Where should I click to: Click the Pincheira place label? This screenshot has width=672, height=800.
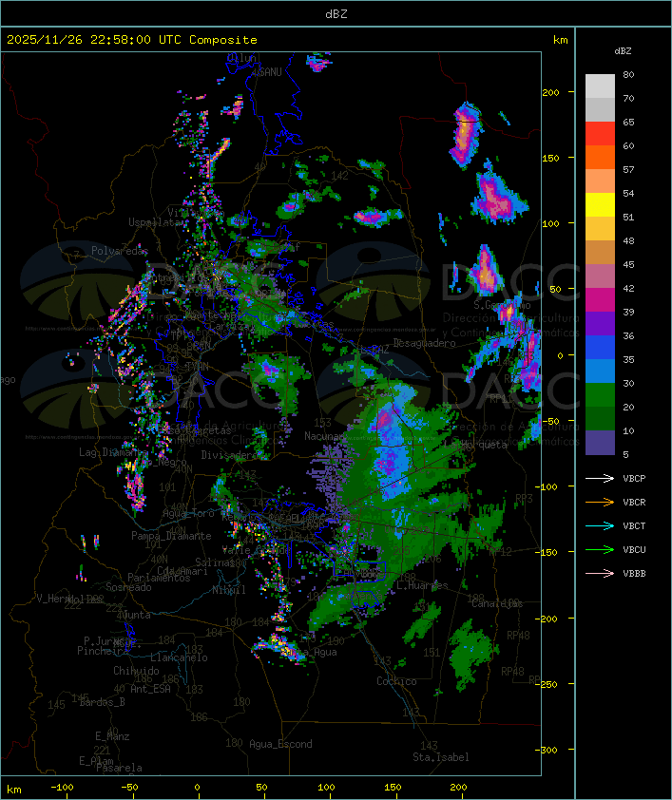[x=103, y=651]
